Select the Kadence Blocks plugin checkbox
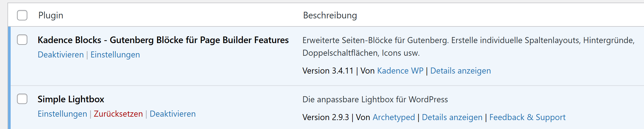 tap(22, 40)
